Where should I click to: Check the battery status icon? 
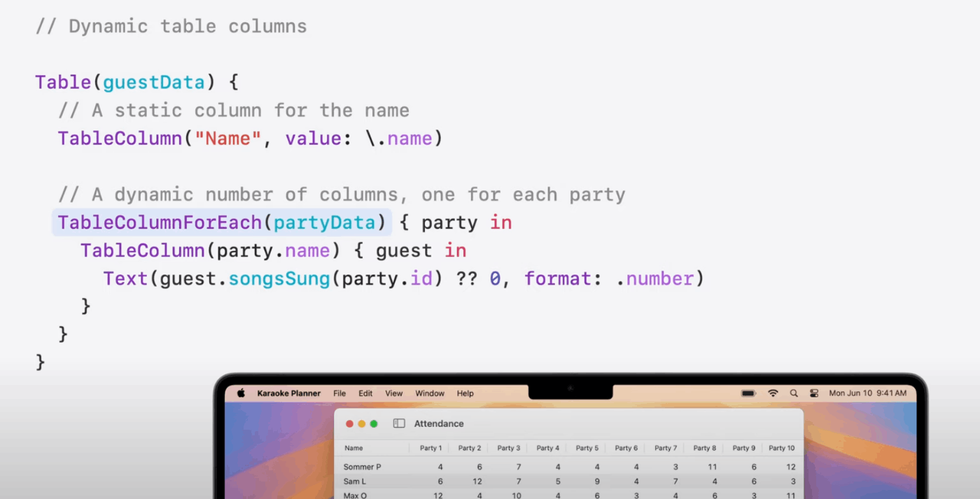(x=748, y=393)
